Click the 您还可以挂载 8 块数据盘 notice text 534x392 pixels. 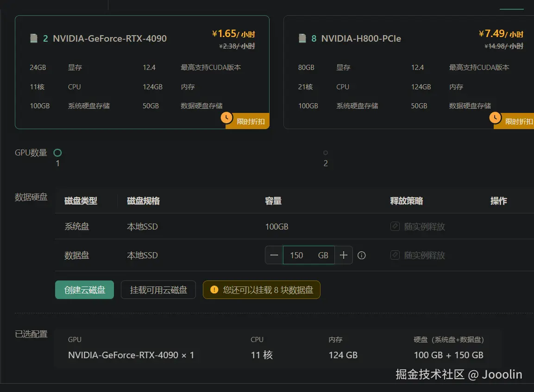[268, 290]
